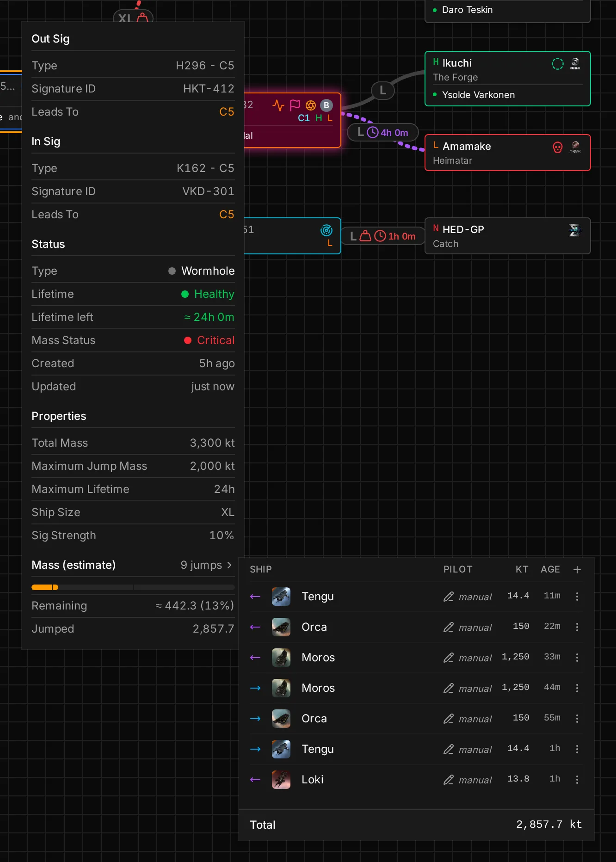
Task: Open options menu for first Tengu row
Action: 577,596
